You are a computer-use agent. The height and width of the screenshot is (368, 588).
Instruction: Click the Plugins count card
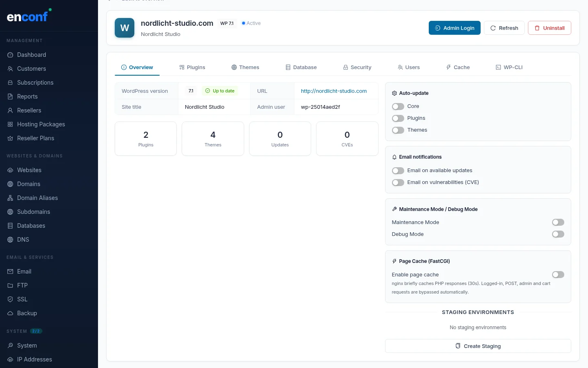point(146,139)
